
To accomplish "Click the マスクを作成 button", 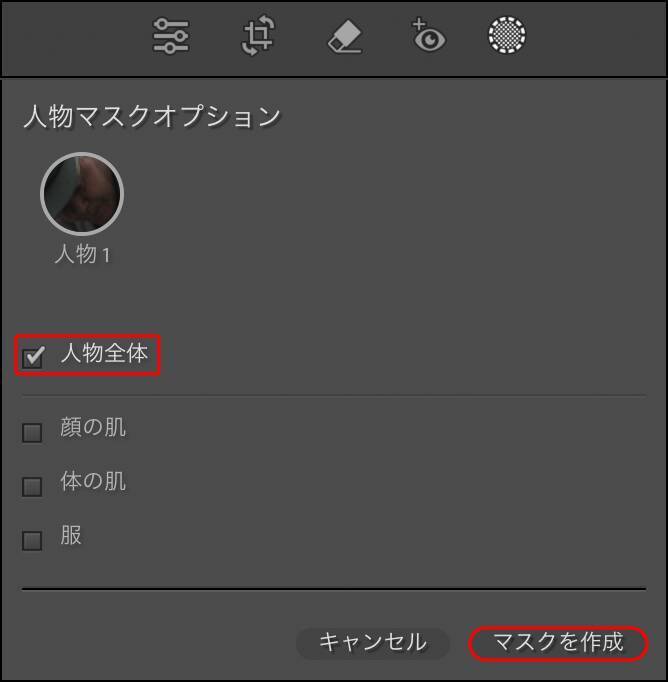I will [x=558, y=643].
